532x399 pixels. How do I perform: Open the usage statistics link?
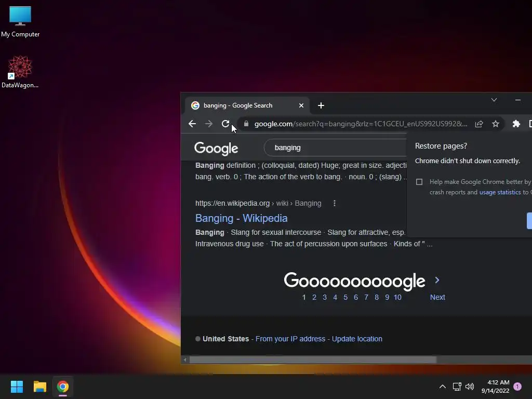(x=500, y=192)
